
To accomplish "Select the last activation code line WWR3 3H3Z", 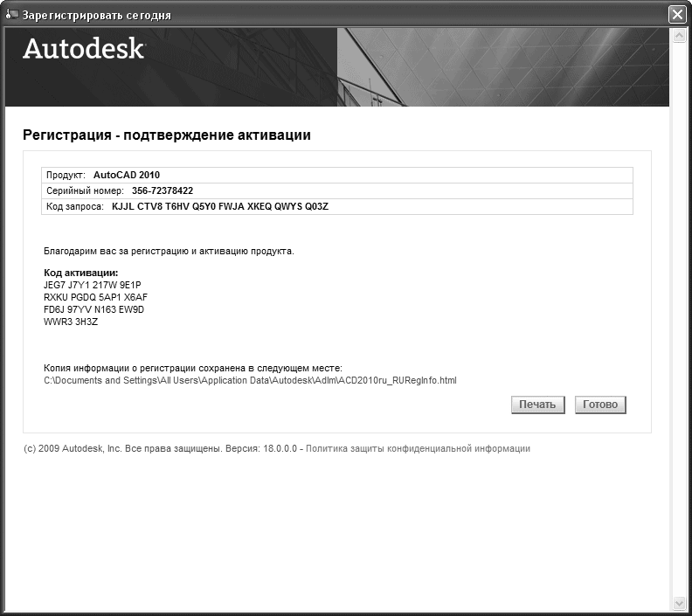I will tap(71, 322).
